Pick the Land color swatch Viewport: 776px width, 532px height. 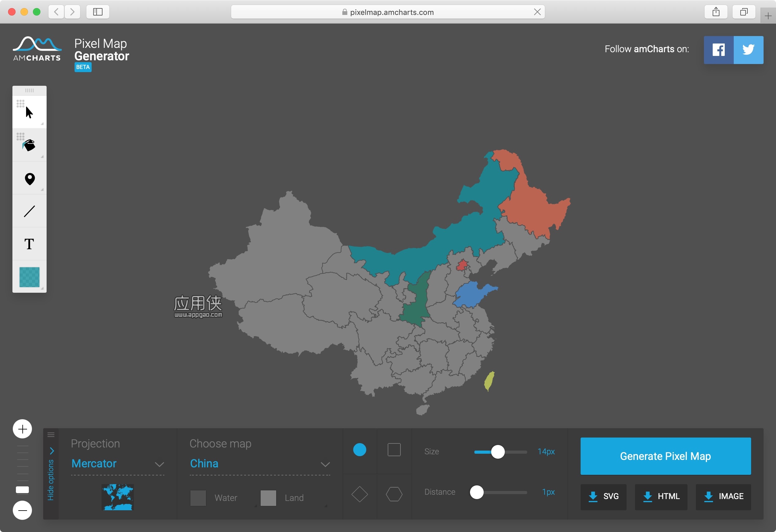268,498
